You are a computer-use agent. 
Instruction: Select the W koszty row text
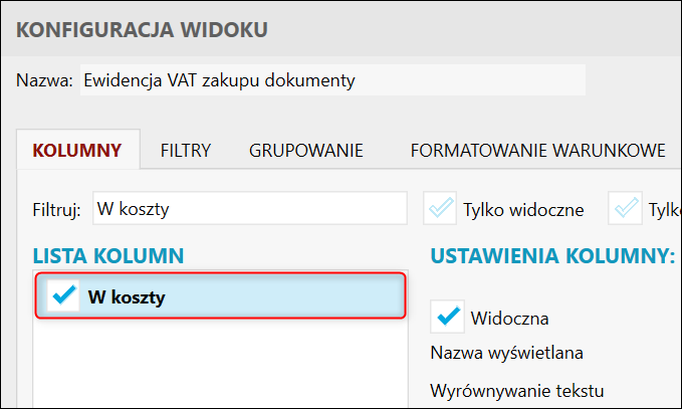(127, 297)
